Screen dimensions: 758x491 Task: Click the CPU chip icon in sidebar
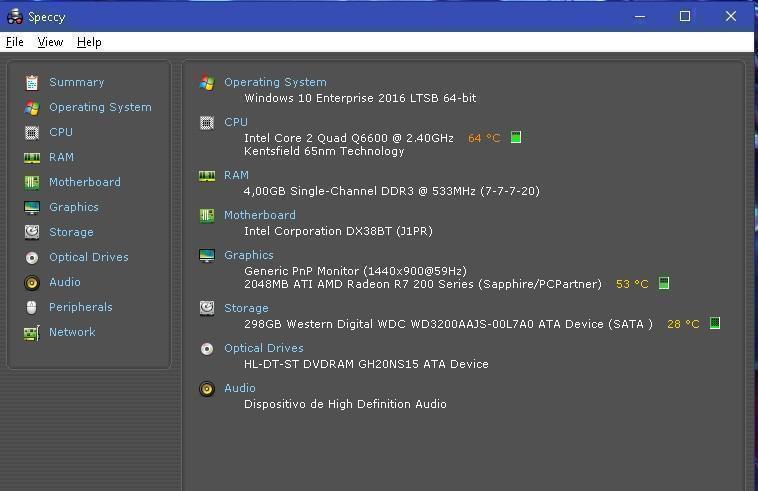[32, 132]
